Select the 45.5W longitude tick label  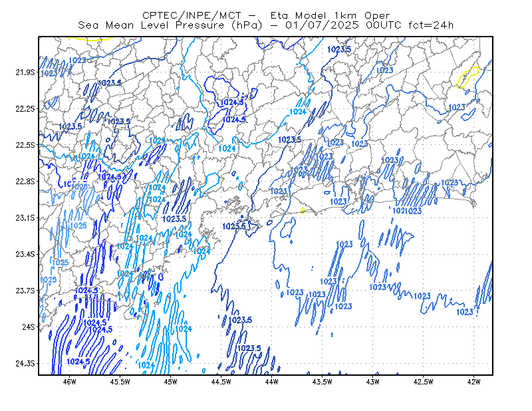120,382
